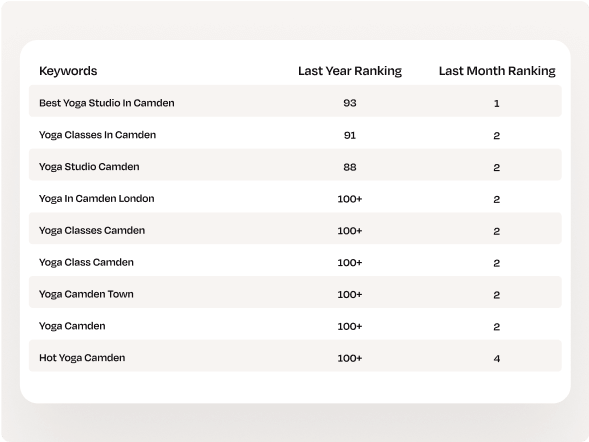Click the last year ranking value 93

[350, 103]
